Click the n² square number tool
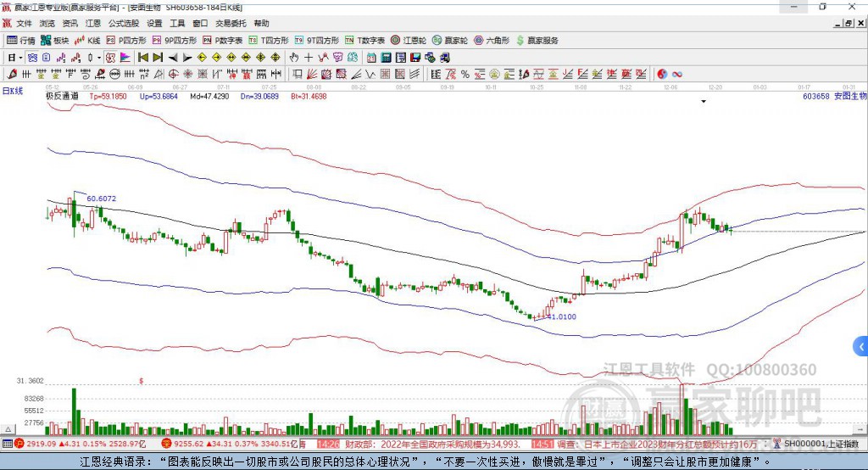The image size is (868, 470). (x=144, y=74)
